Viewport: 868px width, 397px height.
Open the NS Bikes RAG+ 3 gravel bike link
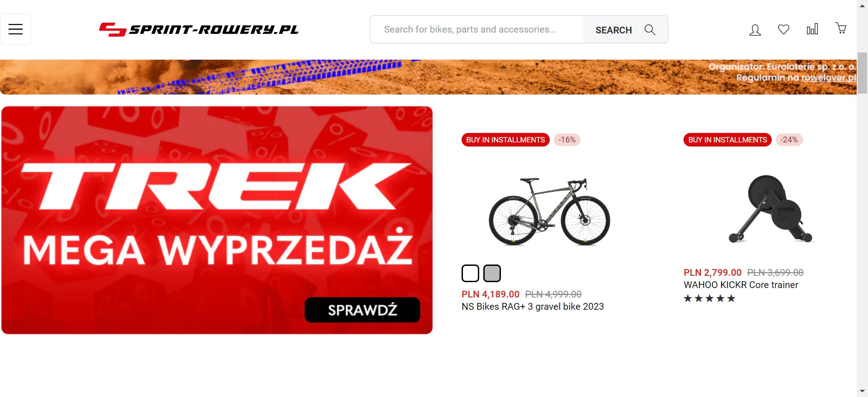(x=533, y=307)
